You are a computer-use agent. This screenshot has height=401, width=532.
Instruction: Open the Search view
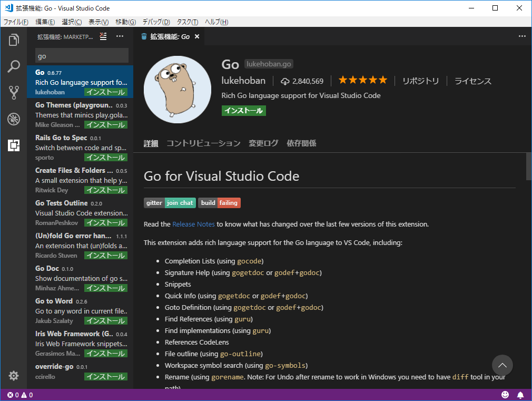14,66
